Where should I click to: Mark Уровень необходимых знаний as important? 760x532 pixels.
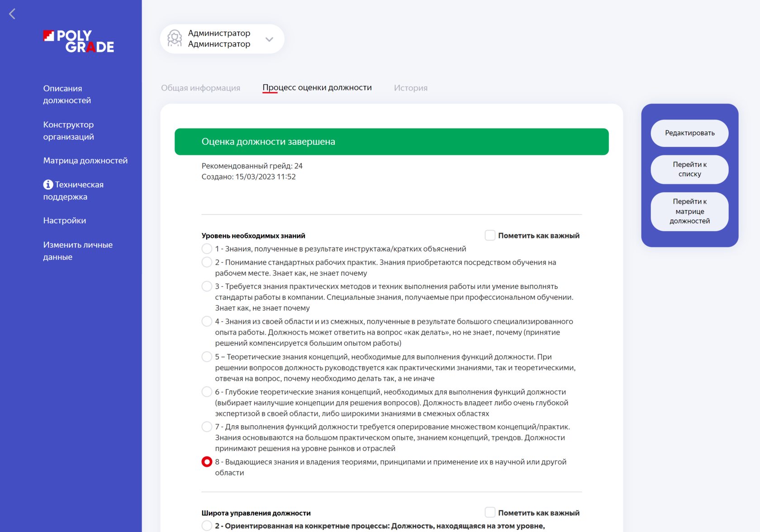pyautogui.click(x=490, y=235)
